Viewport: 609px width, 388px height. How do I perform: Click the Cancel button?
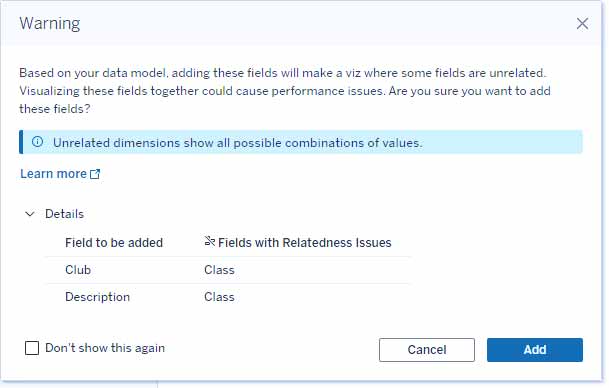427,350
